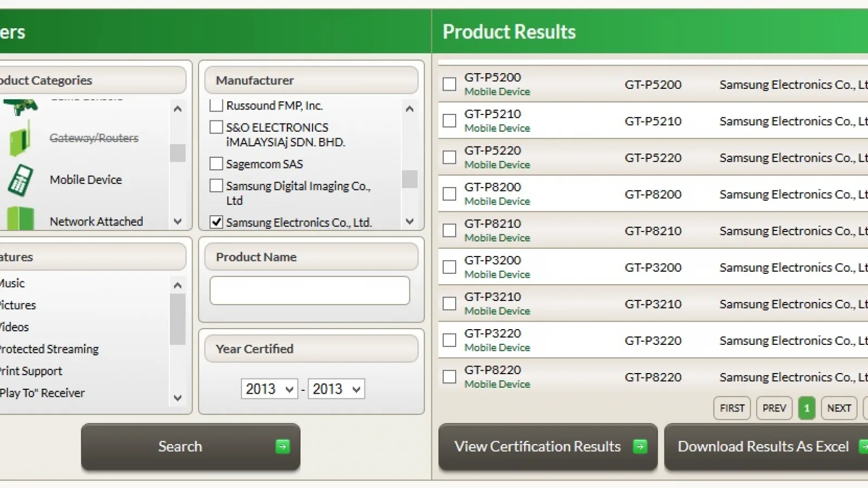Click down arrow in Product Categories list
868x488 pixels.
177,221
